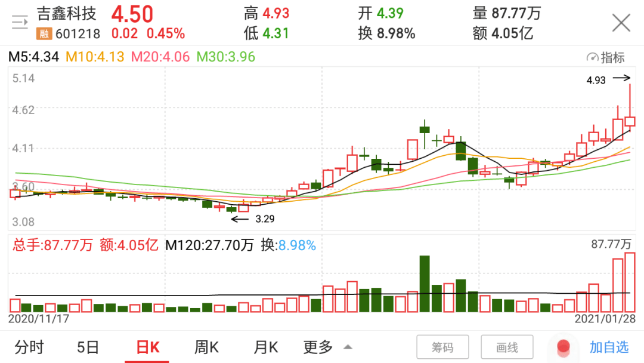Tap the orange 融 margin badge

point(44,33)
